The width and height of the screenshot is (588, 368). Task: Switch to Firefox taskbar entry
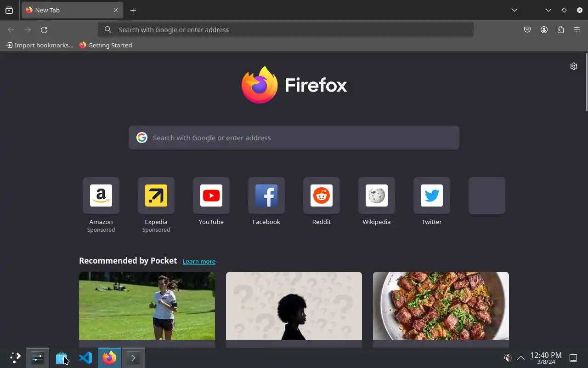tap(109, 358)
